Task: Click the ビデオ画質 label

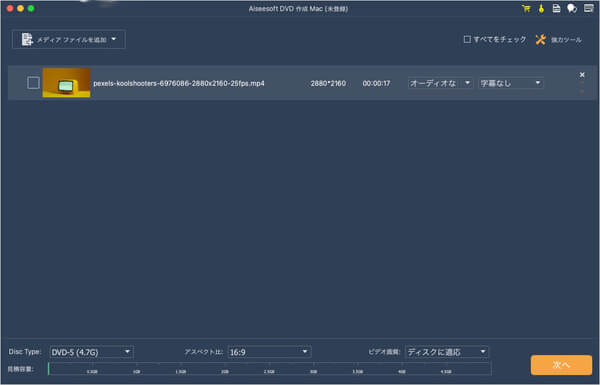Action: pos(384,352)
